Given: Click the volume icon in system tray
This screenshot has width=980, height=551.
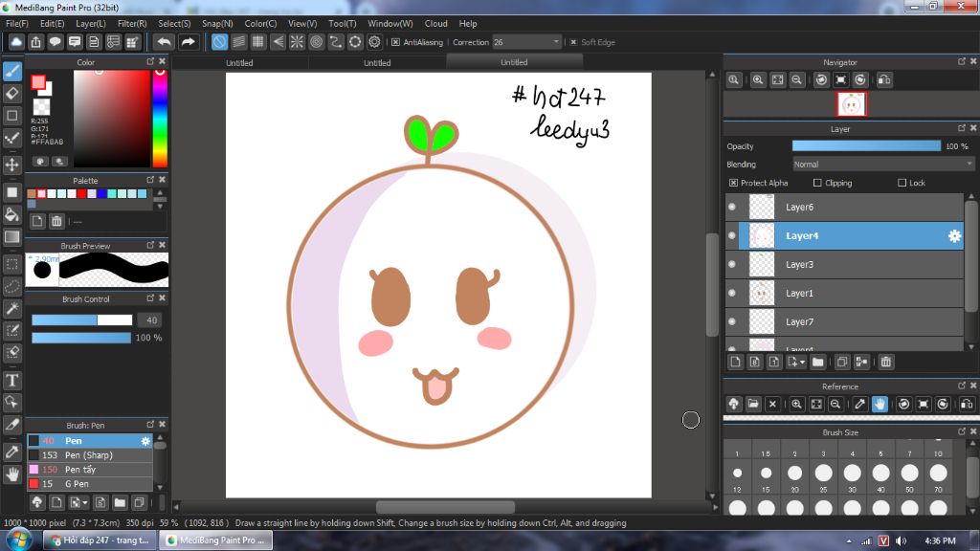Looking at the screenshot, I should tap(901, 540).
